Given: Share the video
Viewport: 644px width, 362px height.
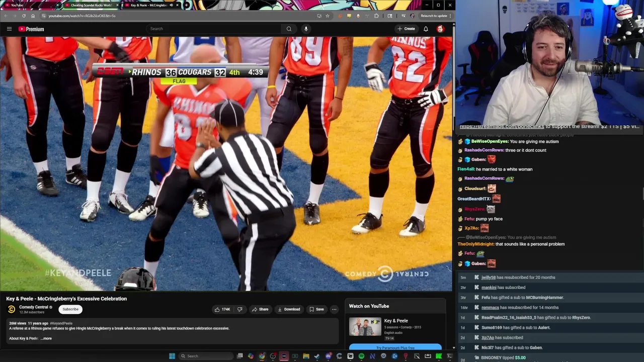Looking at the screenshot, I should click(260, 309).
